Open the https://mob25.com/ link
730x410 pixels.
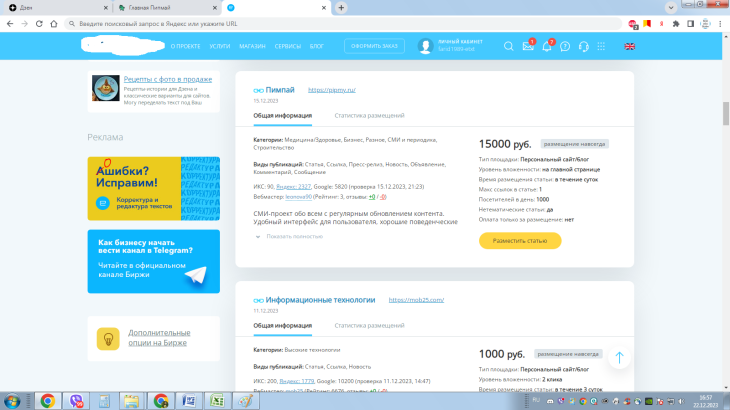[416, 300]
